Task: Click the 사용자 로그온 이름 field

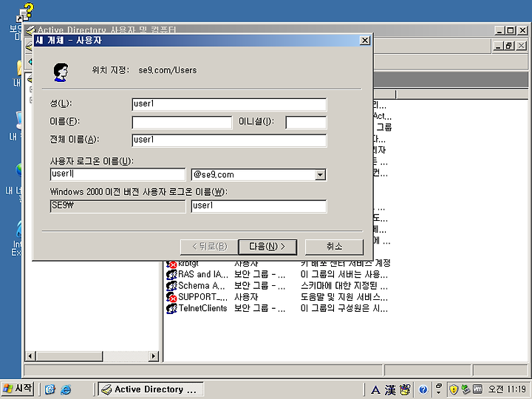Action: 117,174
